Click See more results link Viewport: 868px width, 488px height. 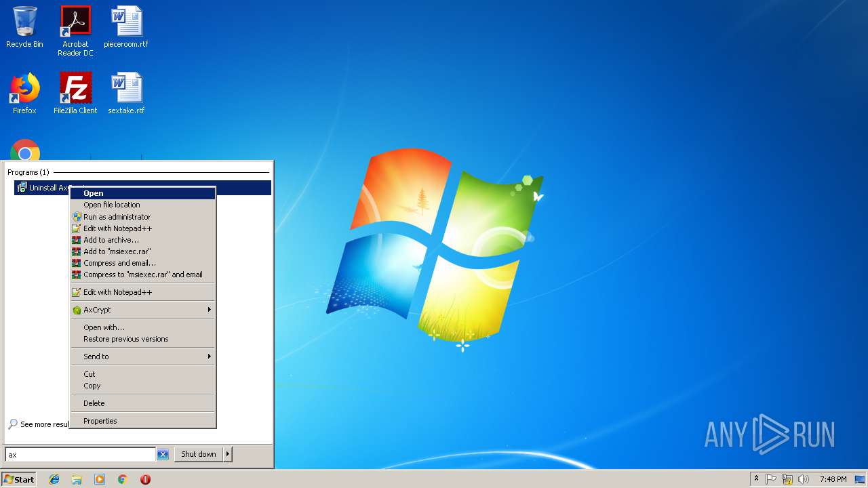[x=39, y=424]
